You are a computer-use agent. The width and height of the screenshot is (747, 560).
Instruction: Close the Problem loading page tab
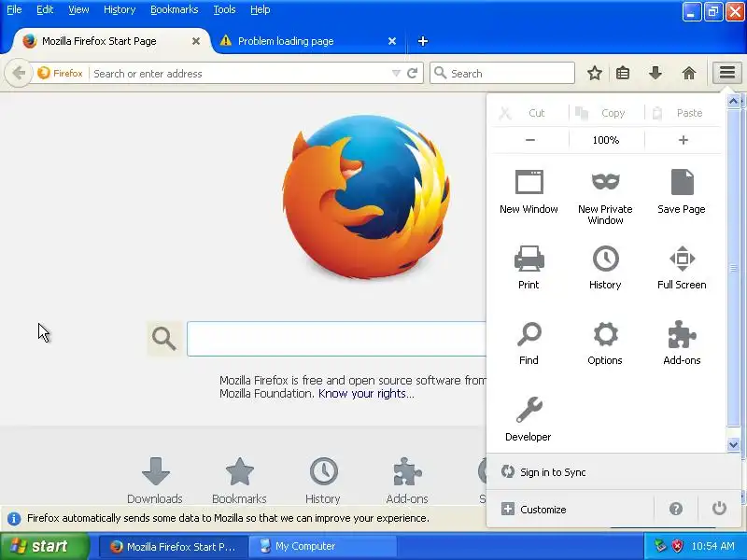click(x=391, y=41)
